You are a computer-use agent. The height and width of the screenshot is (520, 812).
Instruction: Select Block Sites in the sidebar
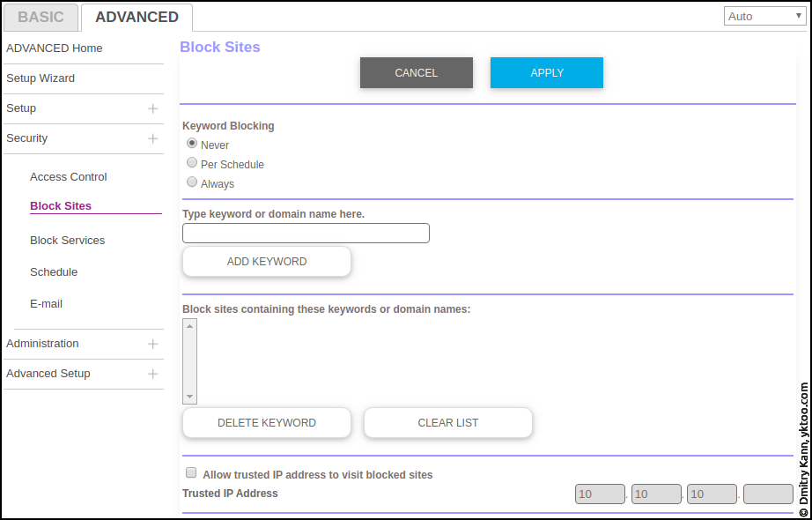click(x=61, y=206)
